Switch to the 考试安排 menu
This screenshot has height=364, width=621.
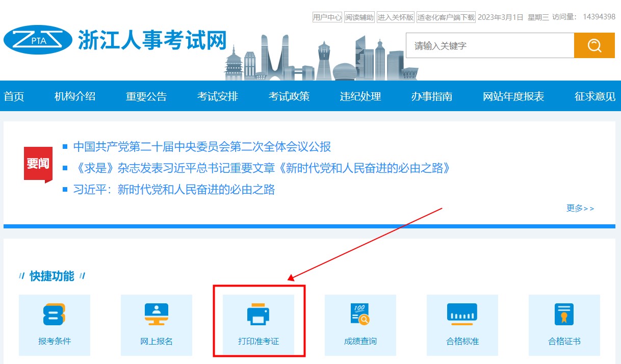(217, 96)
